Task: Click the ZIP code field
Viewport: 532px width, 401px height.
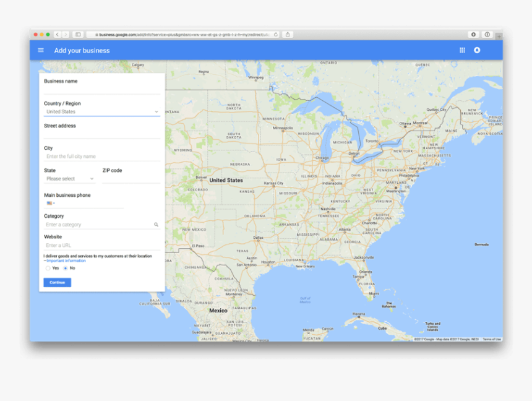Action: (x=131, y=179)
